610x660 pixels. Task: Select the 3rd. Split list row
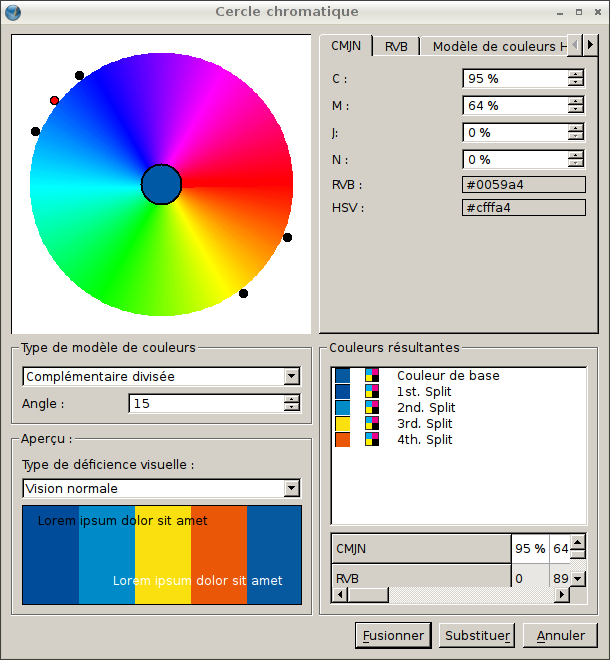coord(459,423)
